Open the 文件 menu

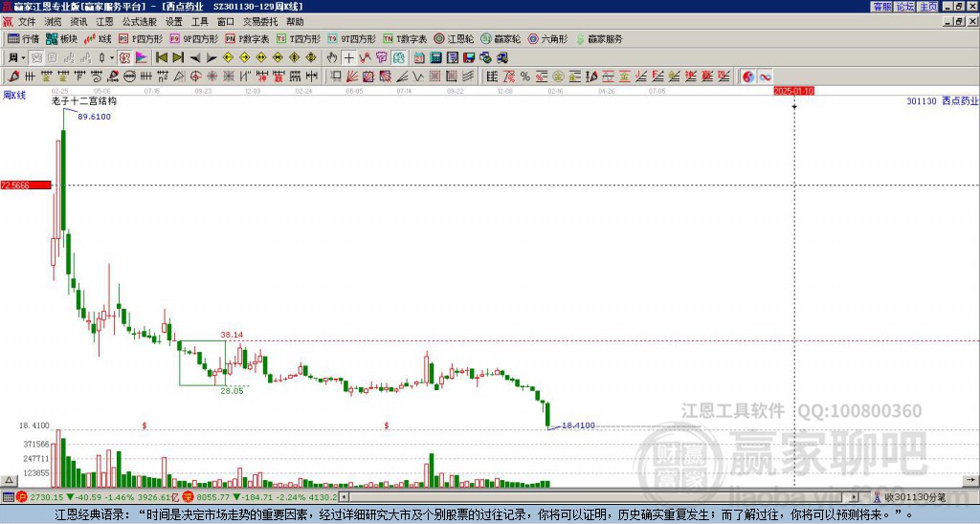point(27,22)
